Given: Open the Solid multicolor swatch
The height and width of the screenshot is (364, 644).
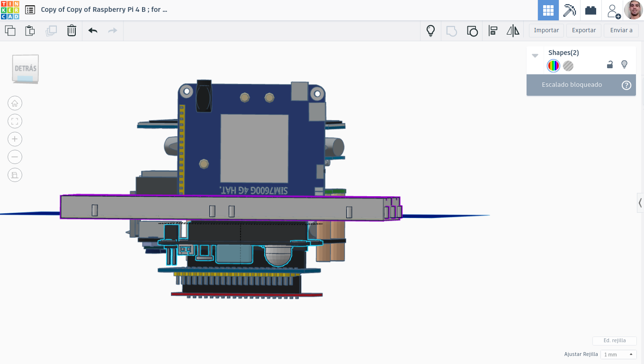Looking at the screenshot, I should click(x=554, y=66).
